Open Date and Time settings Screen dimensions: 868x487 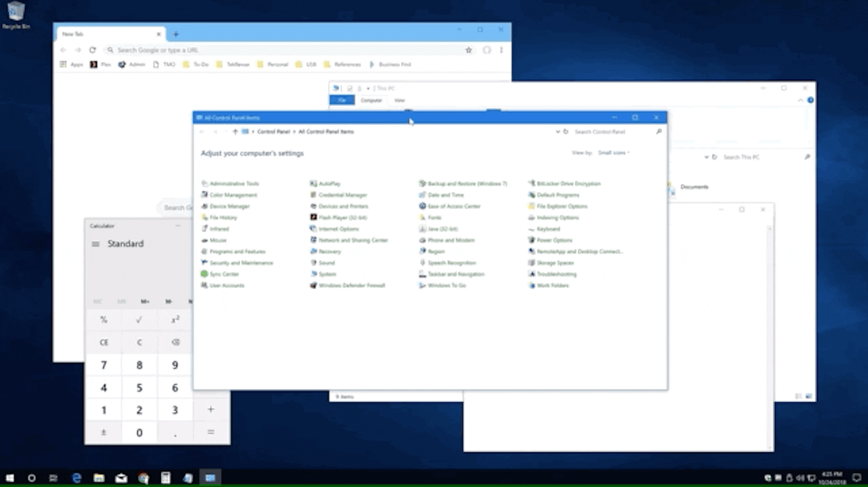pos(444,195)
